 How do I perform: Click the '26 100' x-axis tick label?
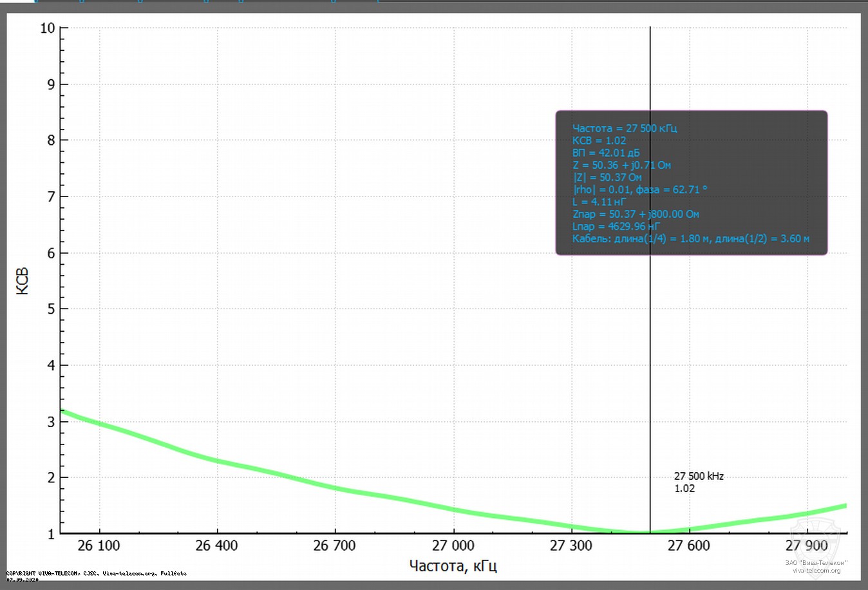[x=99, y=546]
